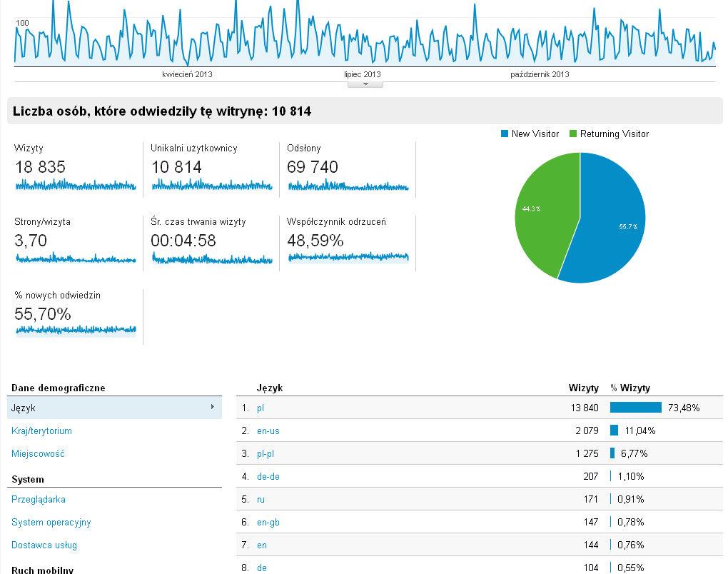
Task: Click the % nowych odwiedzin sparkline
Action: [76, 330]
